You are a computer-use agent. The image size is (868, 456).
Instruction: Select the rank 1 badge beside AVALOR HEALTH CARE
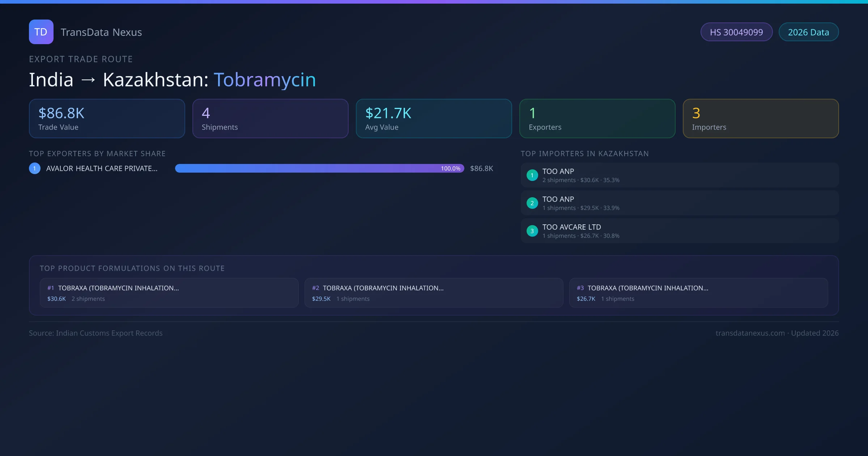tap(34, 168)
